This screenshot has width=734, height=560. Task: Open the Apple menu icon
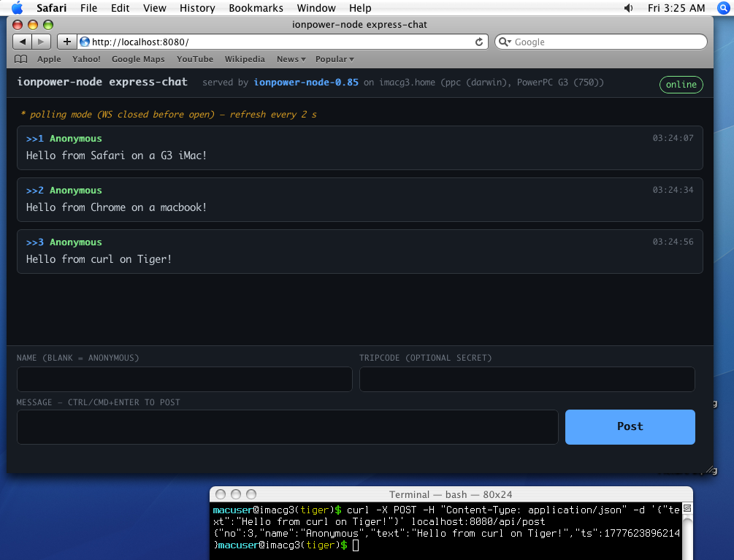click(x=17, y=8)
